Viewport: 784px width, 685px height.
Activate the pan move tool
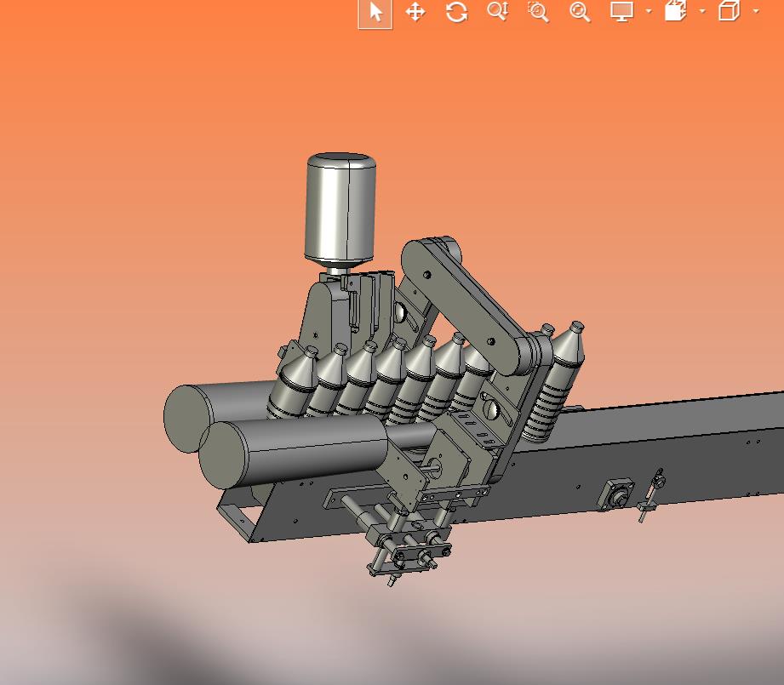coord(415,12)
